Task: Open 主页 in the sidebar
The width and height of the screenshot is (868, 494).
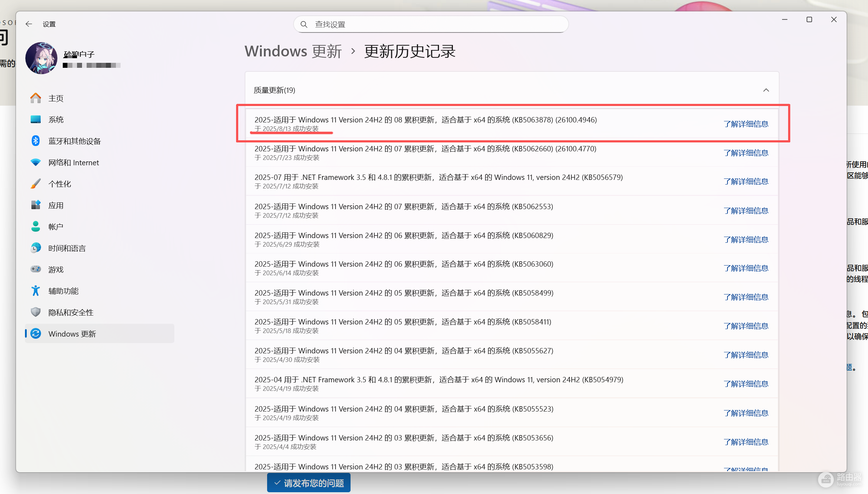Action: pyautogui.click(x=99, y=98)
